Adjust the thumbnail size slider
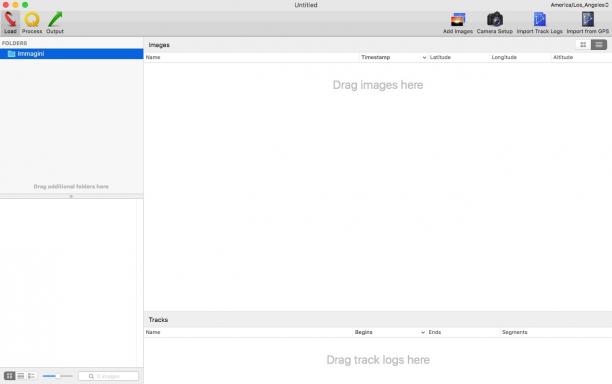Screen dimensions: 612x384 (57, 376)
